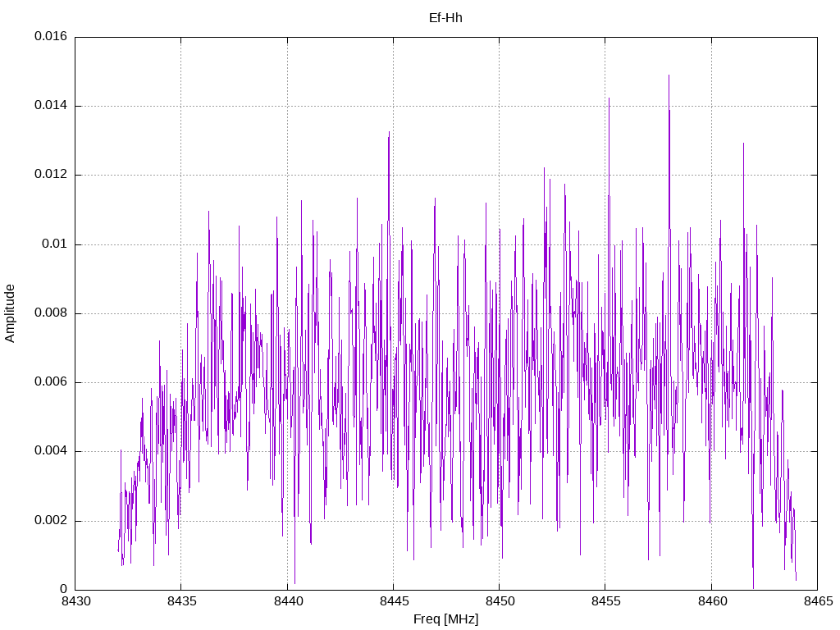The image size is (840, 630).
Task: Click the y-axis tick value 0.014
Action: (51, 106)
